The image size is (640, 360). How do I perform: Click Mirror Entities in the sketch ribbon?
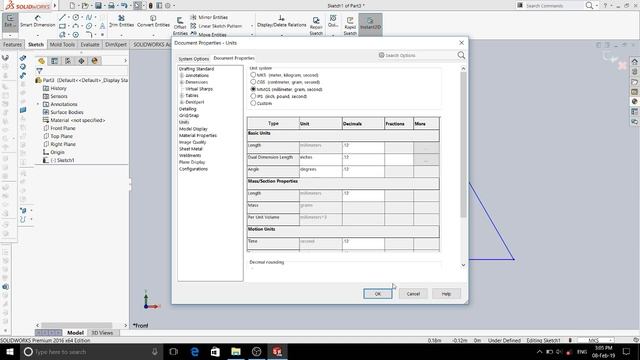(x=209, y=17)
